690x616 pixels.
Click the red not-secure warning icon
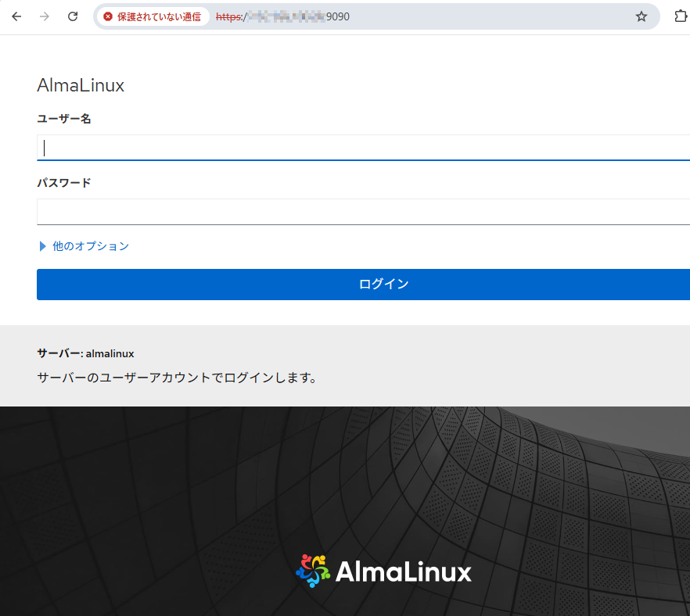(x=108, y=16)
